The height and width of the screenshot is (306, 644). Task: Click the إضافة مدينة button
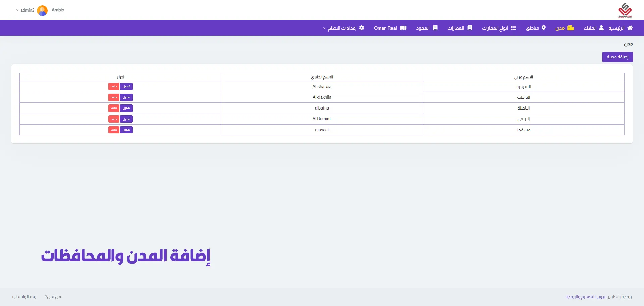click(617, 57)
